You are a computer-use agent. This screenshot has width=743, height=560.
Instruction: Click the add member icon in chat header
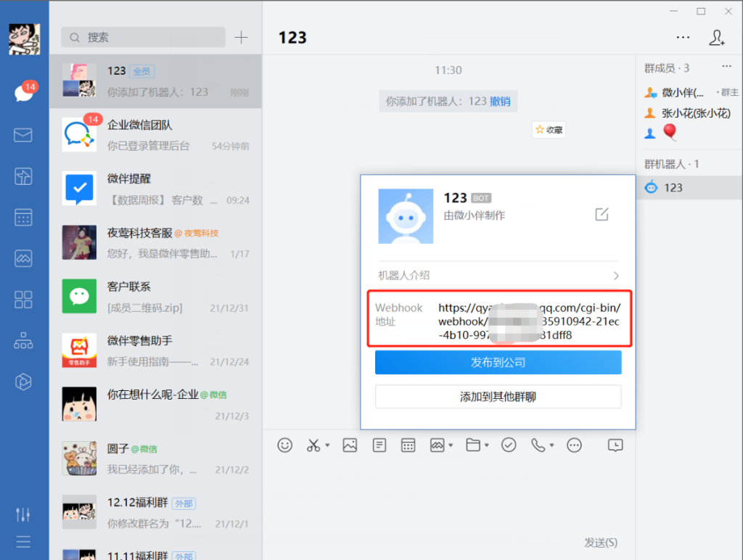(716, 38)
